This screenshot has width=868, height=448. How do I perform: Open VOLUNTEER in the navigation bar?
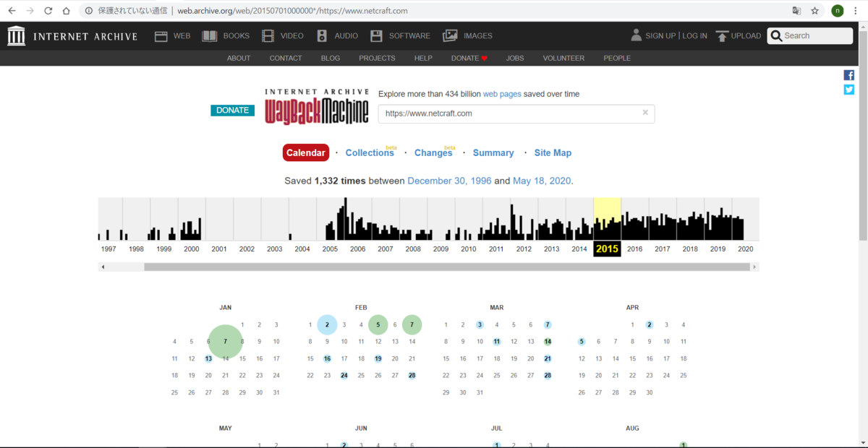tap(563, 58)
